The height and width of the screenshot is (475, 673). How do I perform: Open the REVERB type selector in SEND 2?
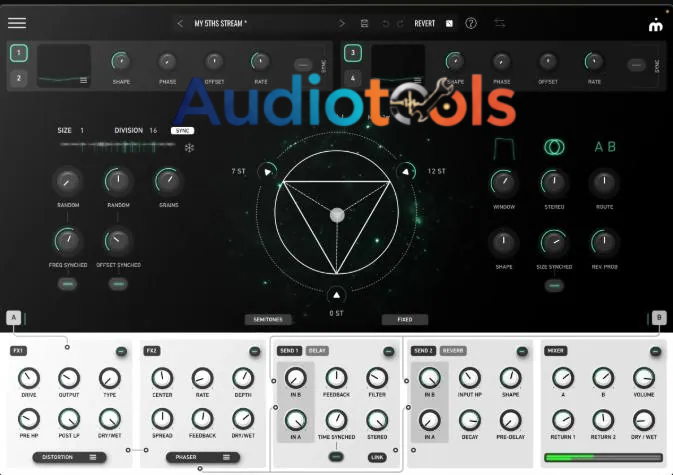click(453, 351)
